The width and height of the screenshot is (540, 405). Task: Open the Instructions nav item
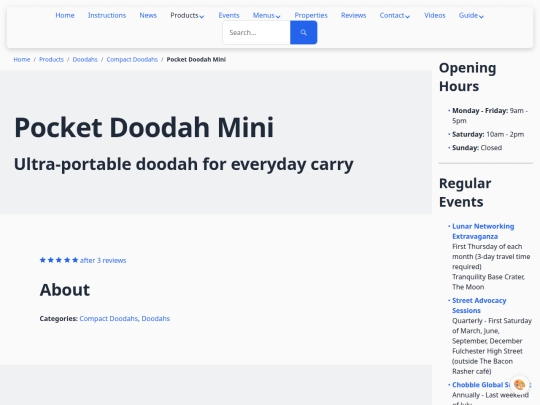[x=107, y=15]
